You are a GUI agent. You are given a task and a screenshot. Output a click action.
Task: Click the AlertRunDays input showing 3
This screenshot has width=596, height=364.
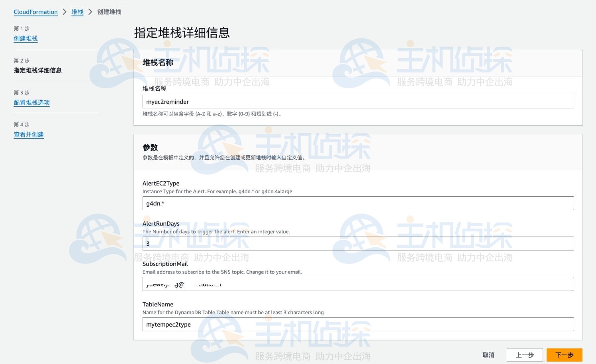point(358,243)
